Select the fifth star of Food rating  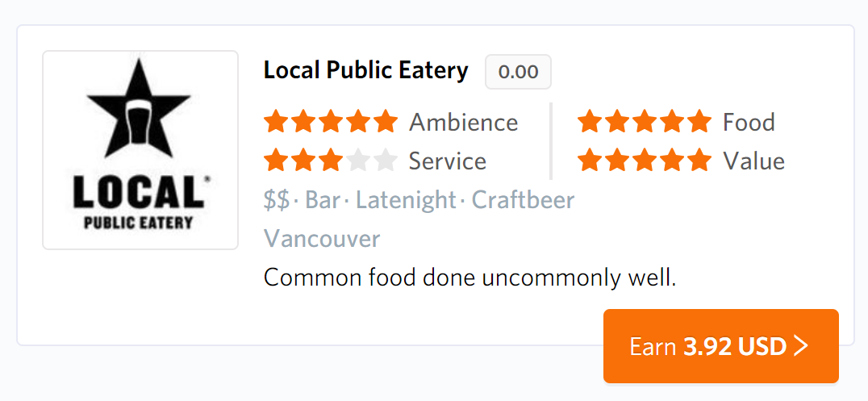(699, 121)
